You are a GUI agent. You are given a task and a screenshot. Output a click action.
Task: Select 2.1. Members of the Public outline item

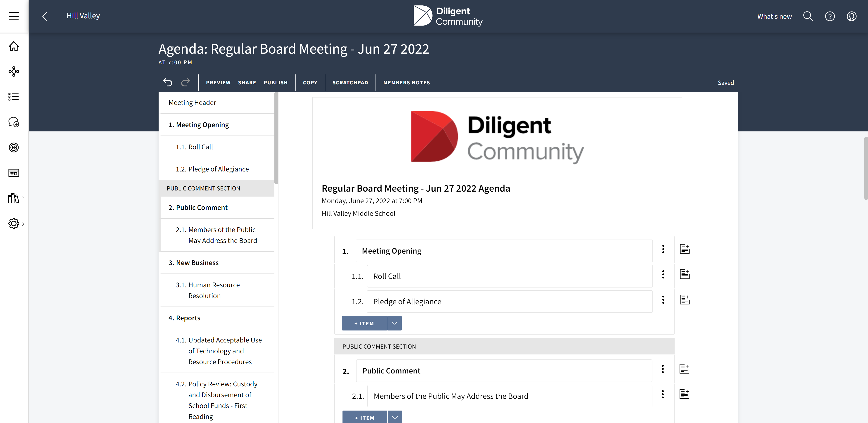pyautogui.click(x=218, y=235)
